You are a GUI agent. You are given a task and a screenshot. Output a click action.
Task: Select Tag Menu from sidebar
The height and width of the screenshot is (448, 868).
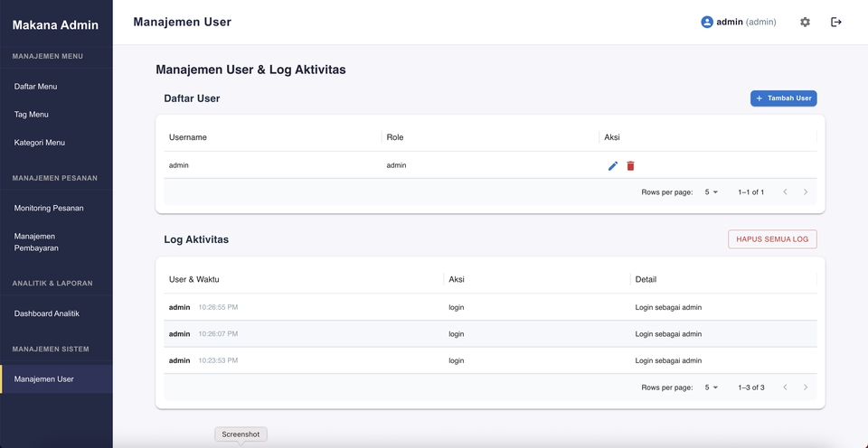pyautogui.click(x=32, y=115)
